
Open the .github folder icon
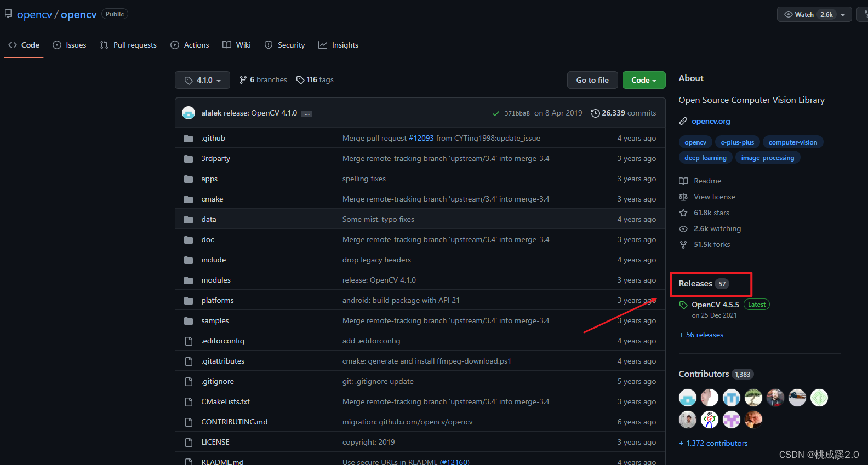click(x=189, y=139)
